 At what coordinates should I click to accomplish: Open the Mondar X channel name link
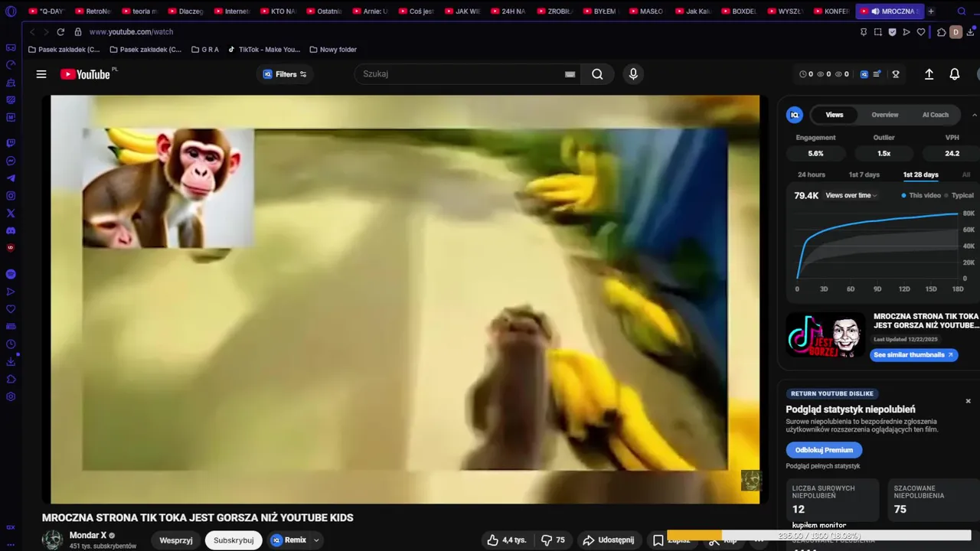coord(88,536)
